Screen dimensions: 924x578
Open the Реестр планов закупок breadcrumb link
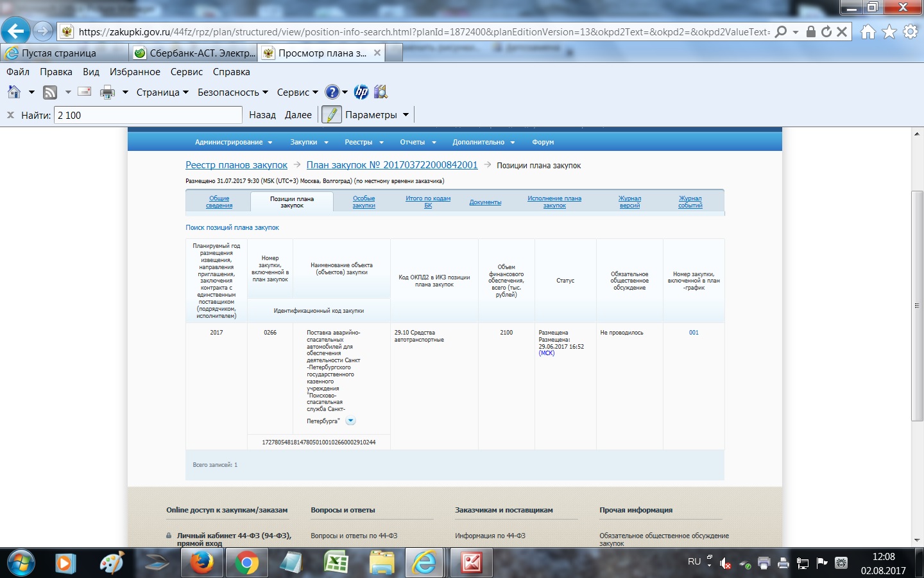pos(236,165)
